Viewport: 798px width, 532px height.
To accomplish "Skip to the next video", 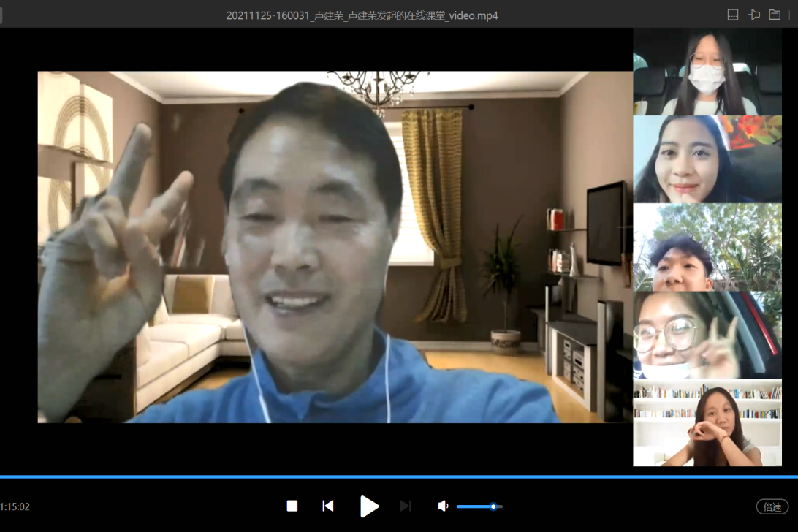I will tap(406, 506).
